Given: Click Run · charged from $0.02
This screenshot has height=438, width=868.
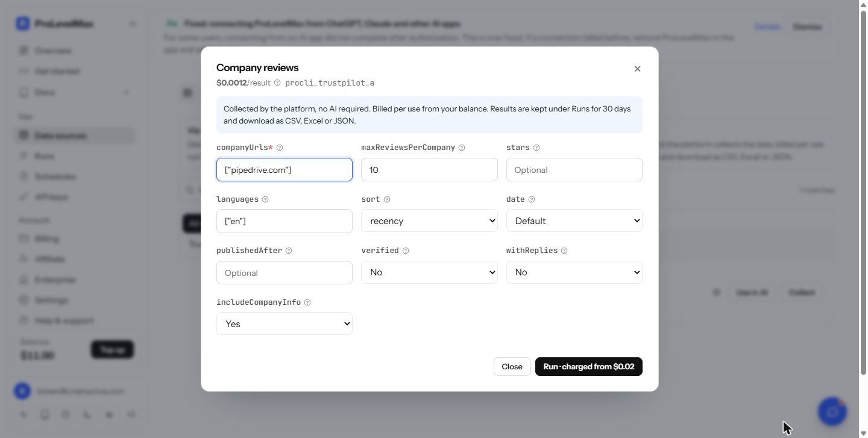Looking at the screenshot, I should coord(589,367).
